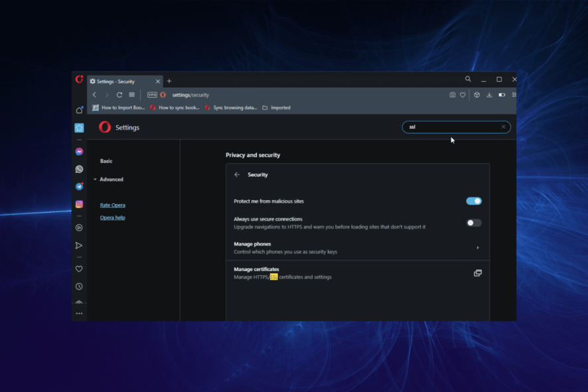Screen dimensions: 588x392
Task: Go back from the Security page arrow
Action: [237, 175]
